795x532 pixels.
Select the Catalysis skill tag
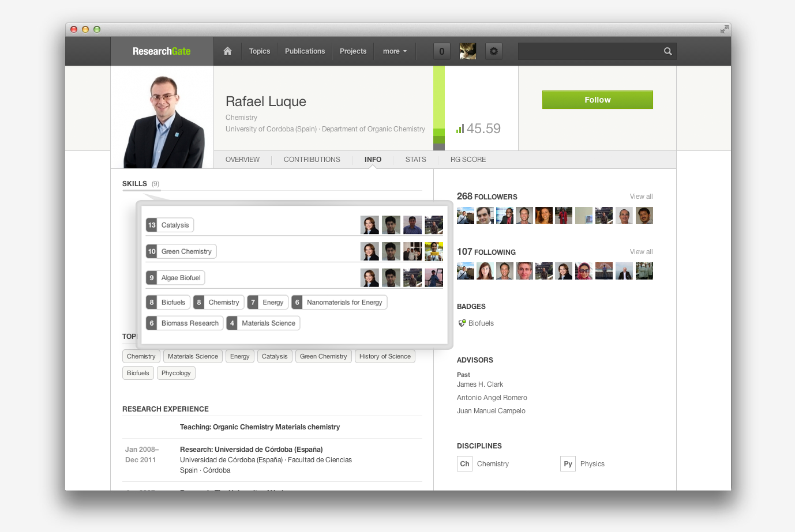[x=170, y=225]
